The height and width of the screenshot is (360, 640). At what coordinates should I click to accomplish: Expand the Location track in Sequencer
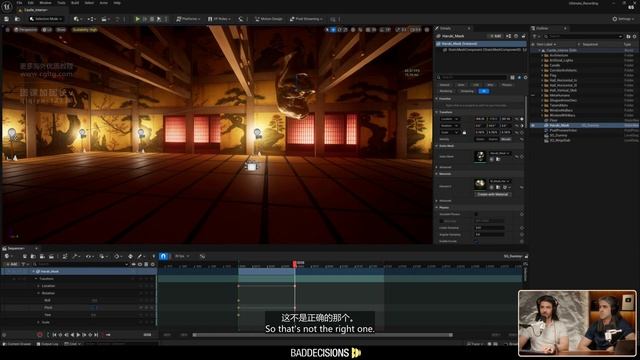39,286
